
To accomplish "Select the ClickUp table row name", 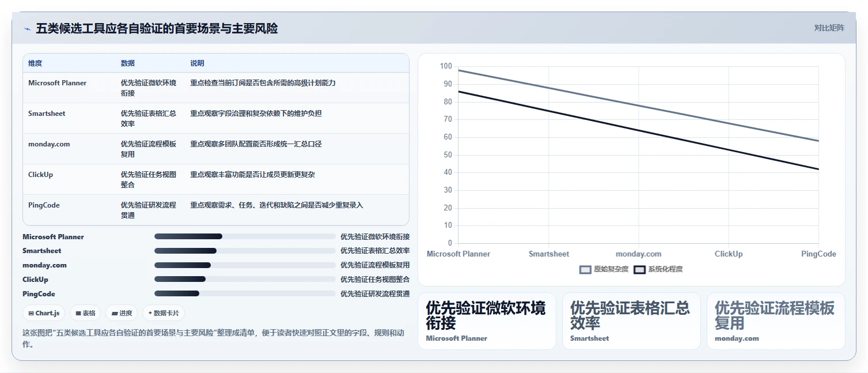I will [x=40, y=175].
